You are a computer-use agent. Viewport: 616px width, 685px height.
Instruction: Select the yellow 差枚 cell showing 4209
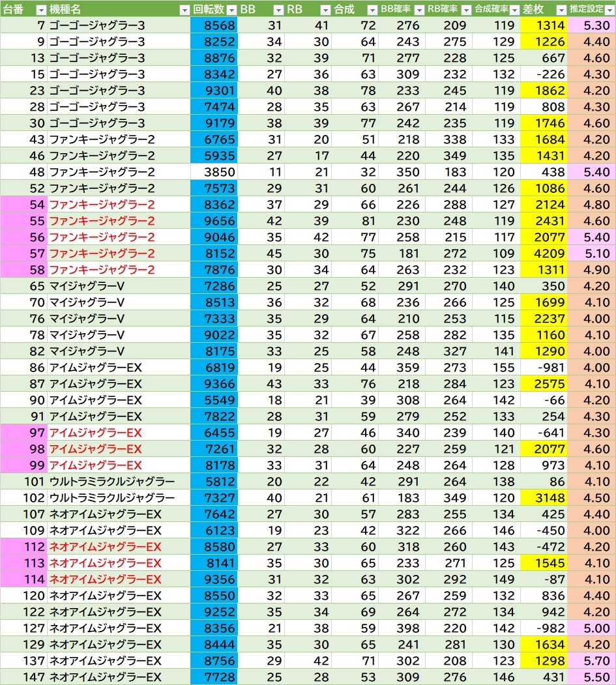point(544,254)
